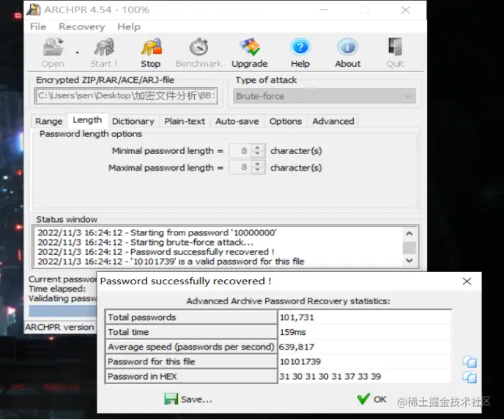Minimize the ARCHPR window

tap(324, 10)
